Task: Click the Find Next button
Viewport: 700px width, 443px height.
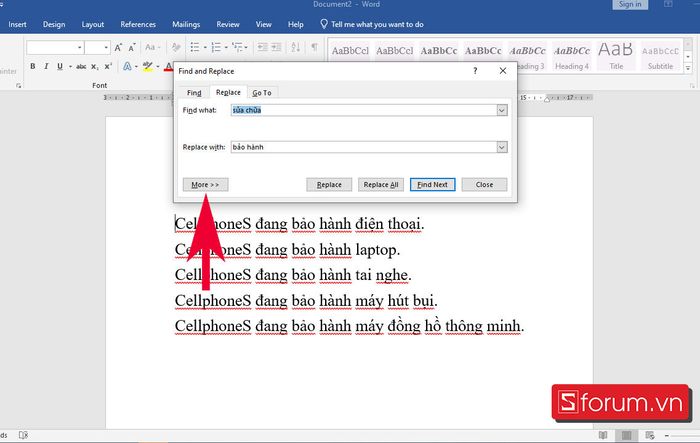Action: pos(433,184)
